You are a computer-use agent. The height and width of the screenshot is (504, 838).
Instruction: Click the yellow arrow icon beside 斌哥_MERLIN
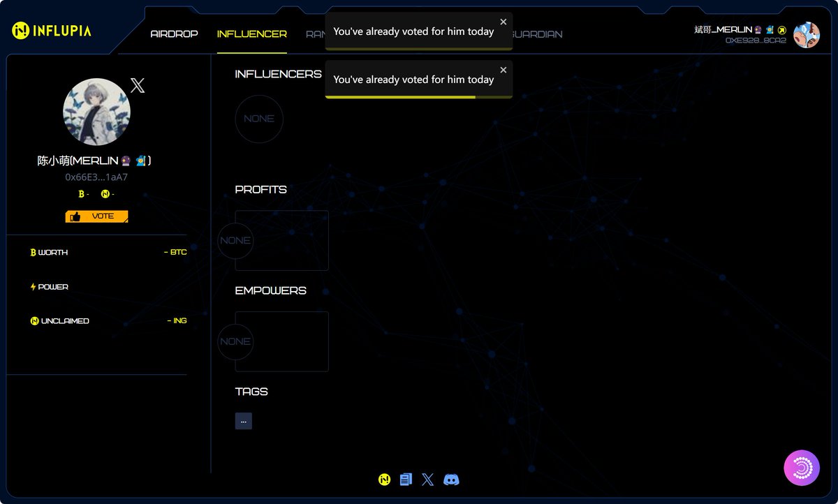[782, 30]
